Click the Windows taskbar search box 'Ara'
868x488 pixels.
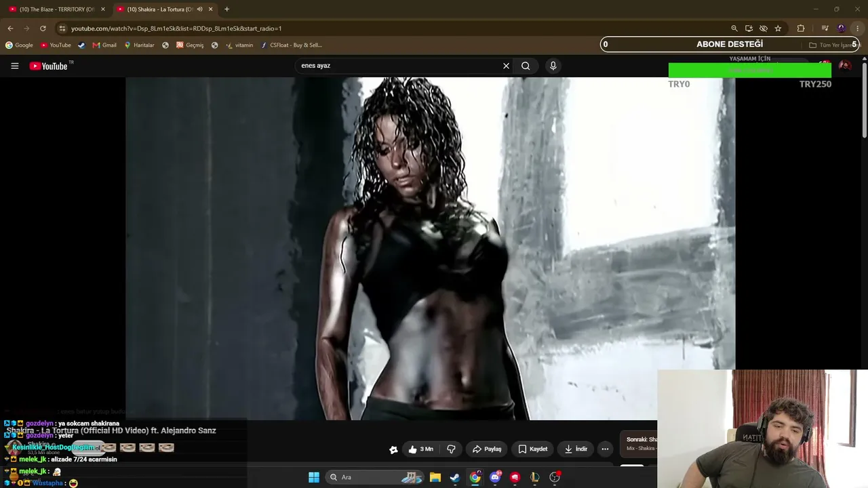point(374,477)
